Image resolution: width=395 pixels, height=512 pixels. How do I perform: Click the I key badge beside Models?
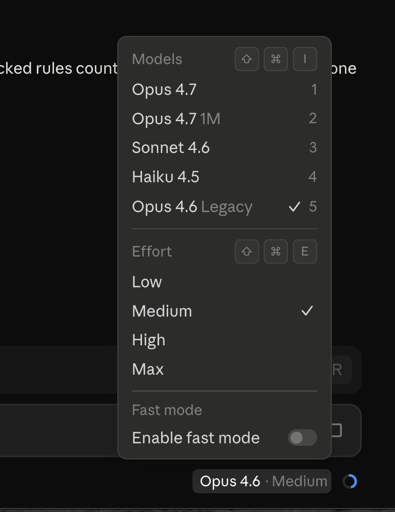click(305, 59)
